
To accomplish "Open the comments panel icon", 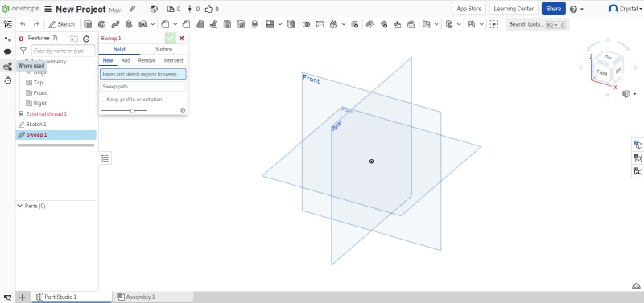I will click(7, 52).
